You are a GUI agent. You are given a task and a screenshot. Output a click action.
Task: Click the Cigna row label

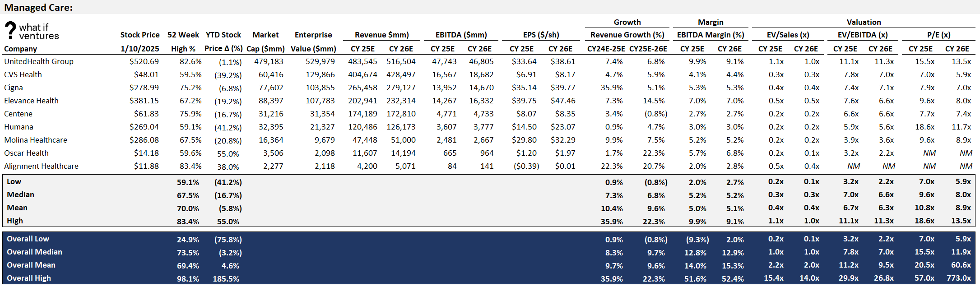pyautogui.click(x=14, y=88)
